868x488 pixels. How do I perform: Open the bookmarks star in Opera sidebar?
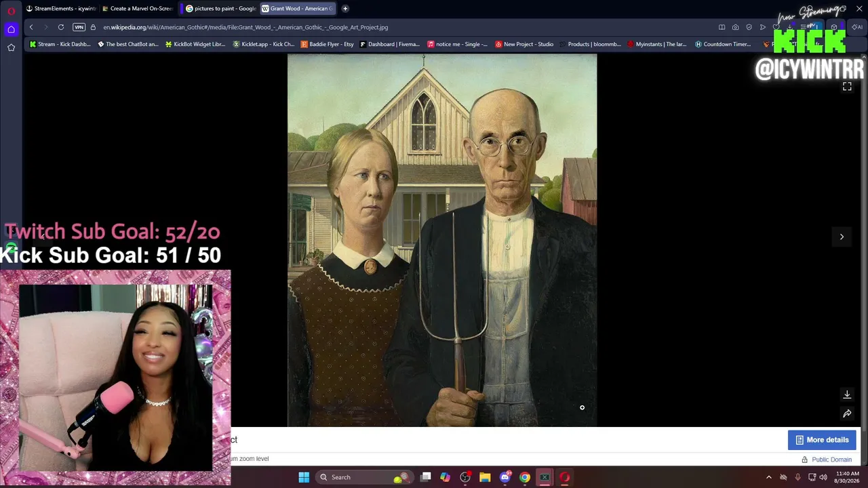(11, 47)
